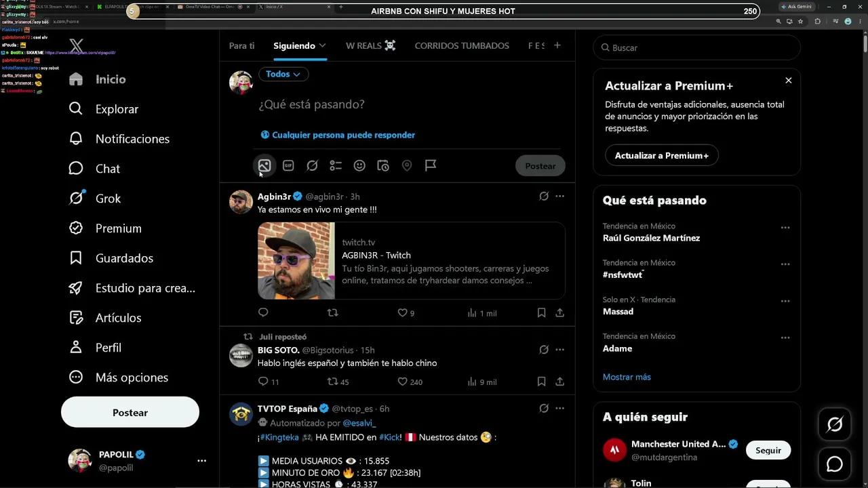Bookmark BIG SOTO's post
The width and height of the screenshot is (868, 488).
click(541, 382)
